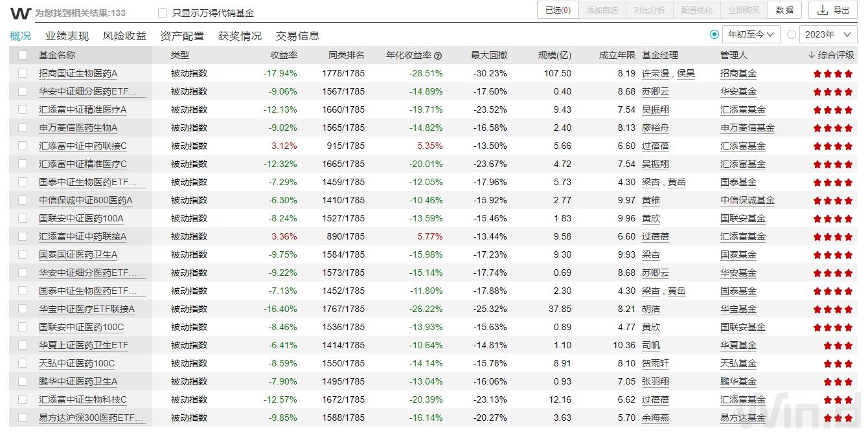
Task: Sort by the 成立年限 column header
Action: pyautogui.click(x=617, y=56)
